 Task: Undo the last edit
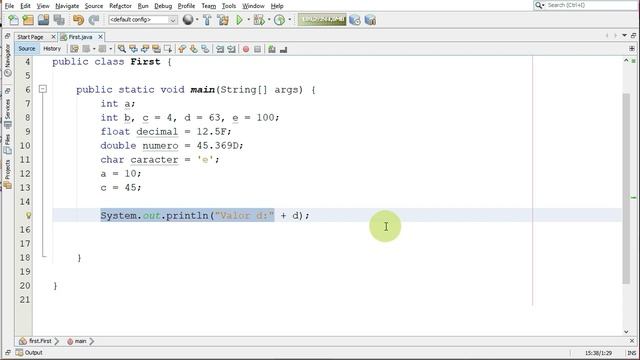(78, 20)
